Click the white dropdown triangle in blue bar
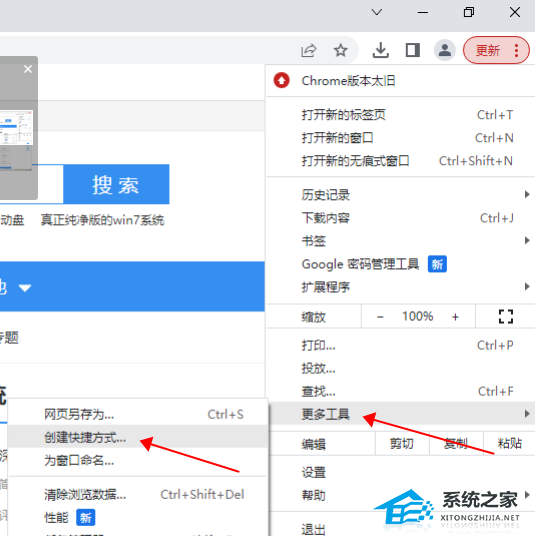Viewport: 535px width, 536px height. tap(25, 288)
